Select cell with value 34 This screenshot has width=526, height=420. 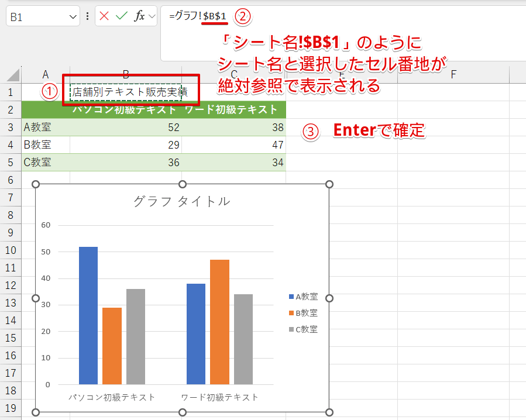(x=234, y=163)
